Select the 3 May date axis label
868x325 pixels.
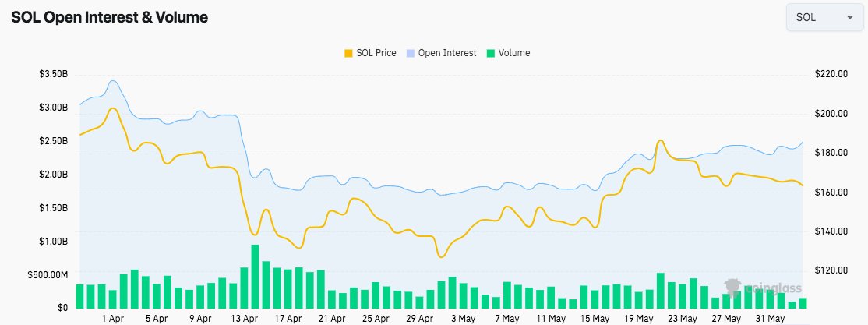pos(464,319)
